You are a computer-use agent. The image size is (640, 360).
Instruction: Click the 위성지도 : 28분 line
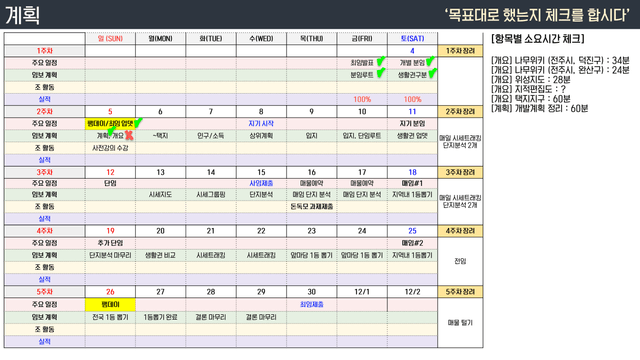tap(531, 80)
